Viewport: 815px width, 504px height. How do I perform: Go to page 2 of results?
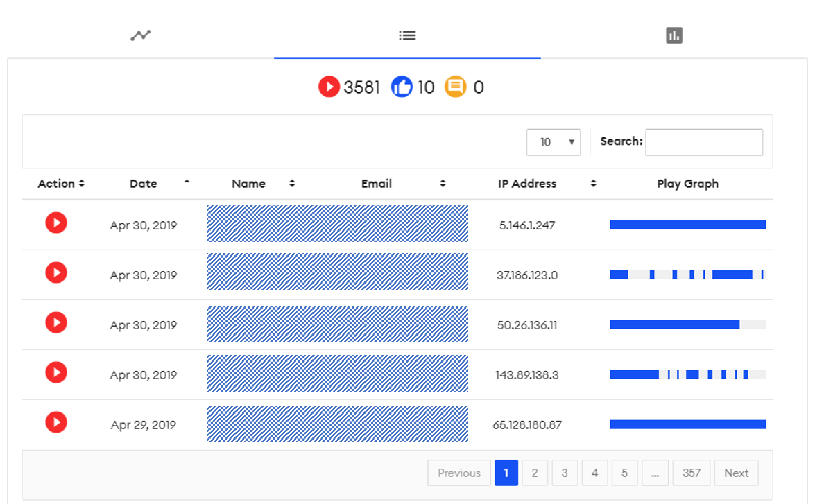tap(534, 473)
